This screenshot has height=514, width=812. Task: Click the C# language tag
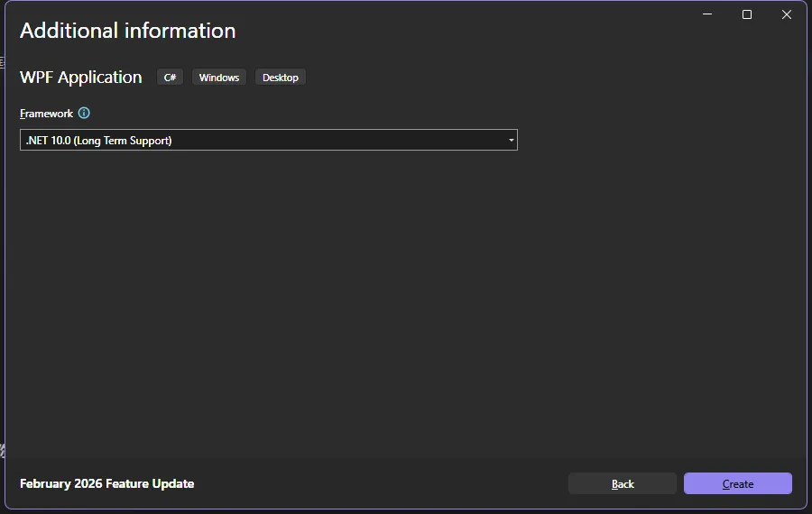[170, 78]
